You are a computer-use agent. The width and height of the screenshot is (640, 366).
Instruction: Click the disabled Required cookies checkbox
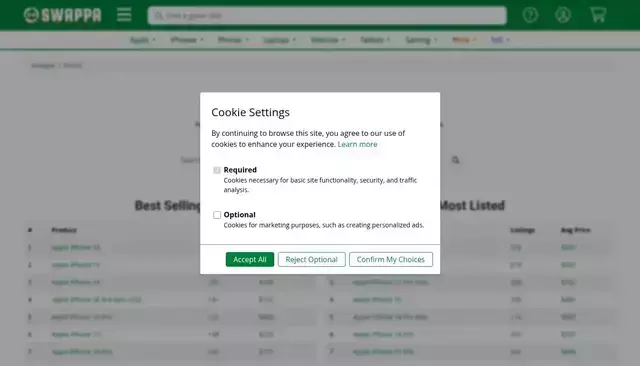(x=217, y=170)
